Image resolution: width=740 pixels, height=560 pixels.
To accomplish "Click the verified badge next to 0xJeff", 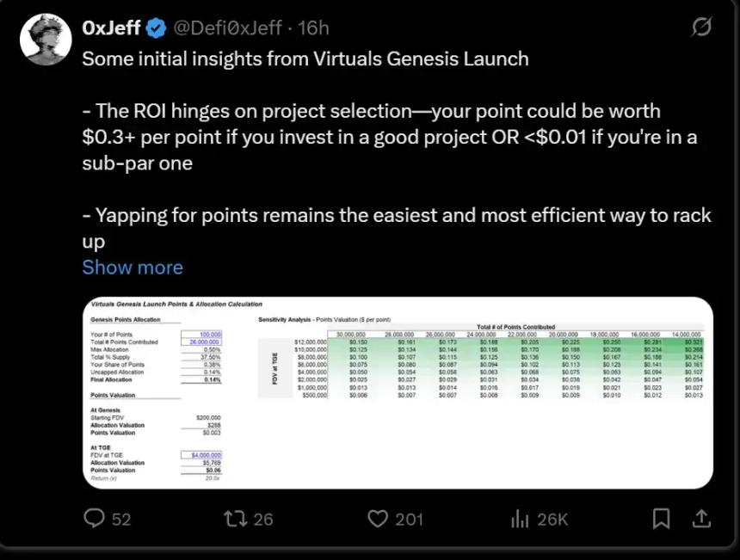I will (x=154, y=27).
